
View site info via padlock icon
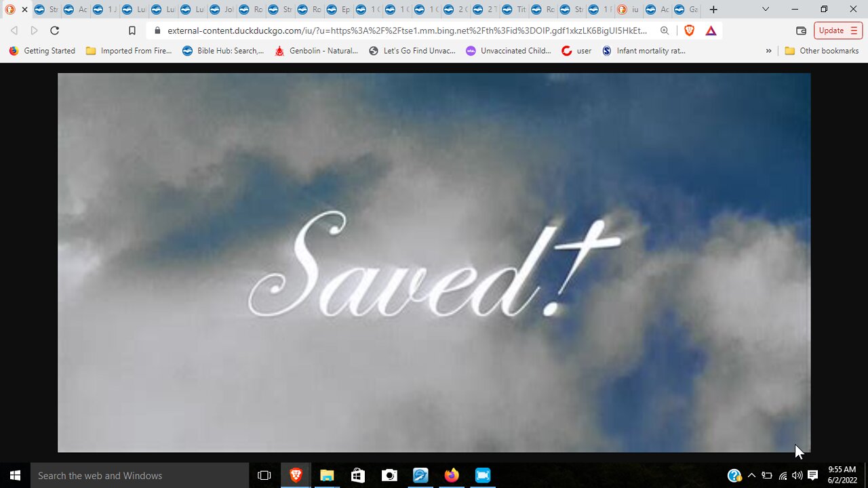pos(157,30)
